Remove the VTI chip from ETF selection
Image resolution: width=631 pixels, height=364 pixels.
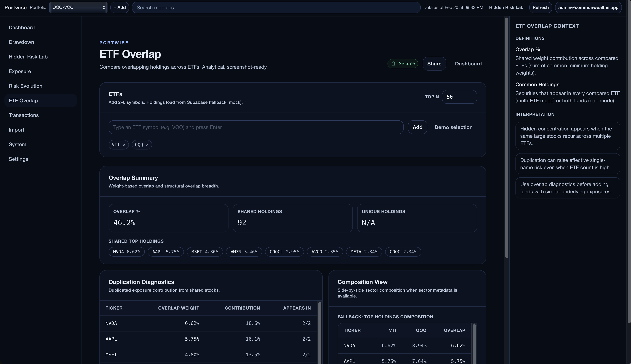(x=124, y=145)
